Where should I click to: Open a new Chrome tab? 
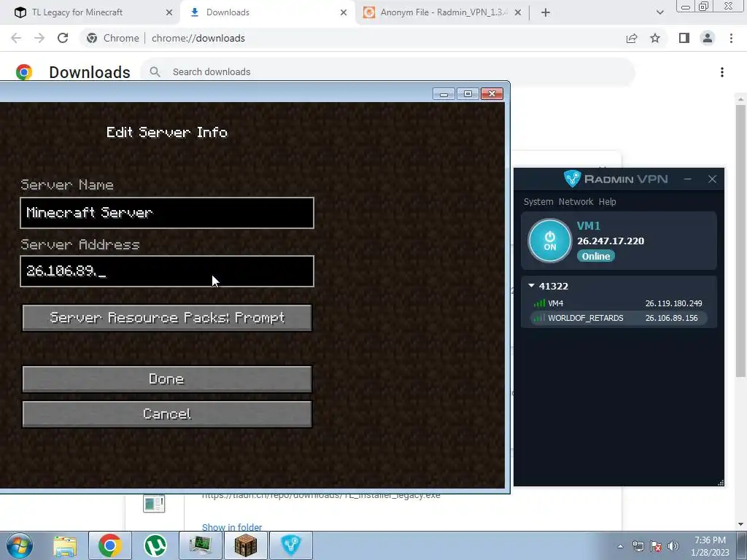546,12
